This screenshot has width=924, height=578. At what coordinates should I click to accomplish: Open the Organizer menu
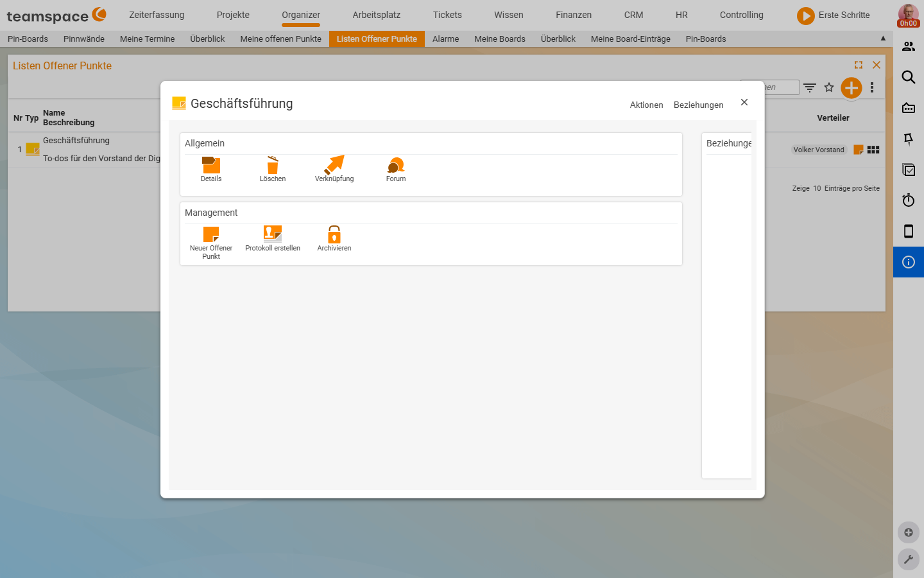301,15
